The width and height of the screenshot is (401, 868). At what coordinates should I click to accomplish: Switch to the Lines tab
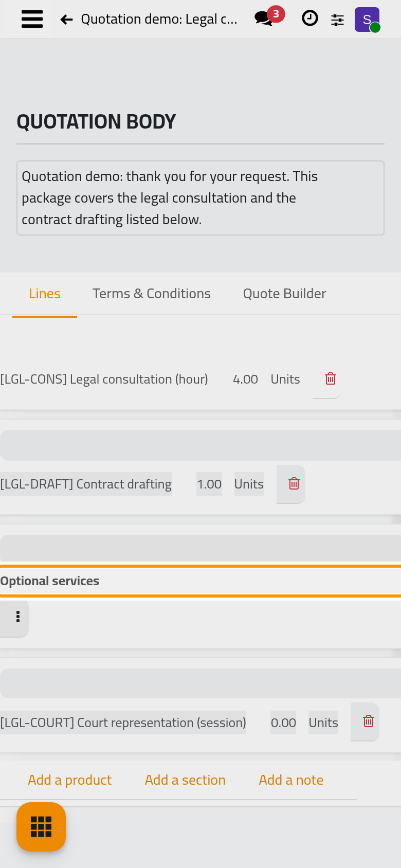pyautogui.click(x=45, y=294)
